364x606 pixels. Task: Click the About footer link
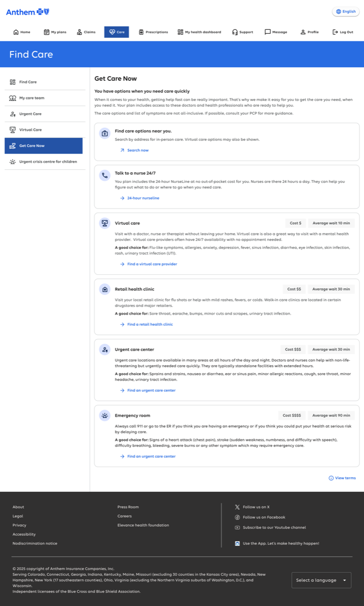tap(18, 507)
